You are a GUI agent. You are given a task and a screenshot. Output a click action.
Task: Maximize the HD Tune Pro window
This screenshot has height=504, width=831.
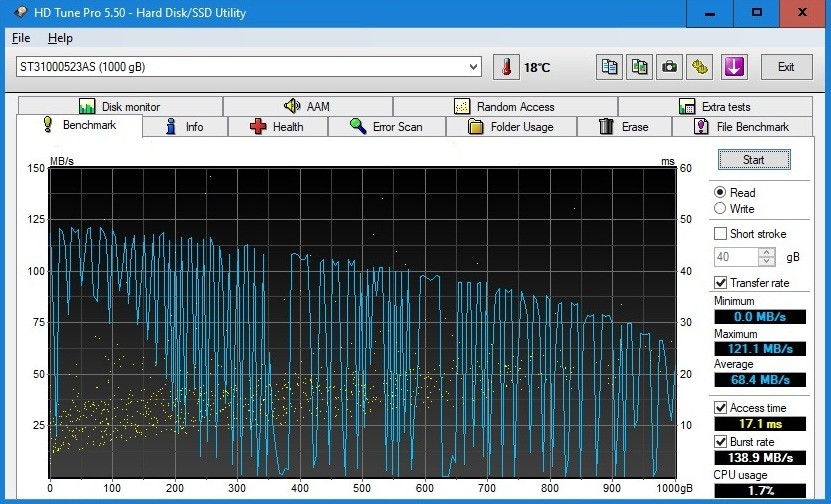pyautogui.click(x=756, y=13)
